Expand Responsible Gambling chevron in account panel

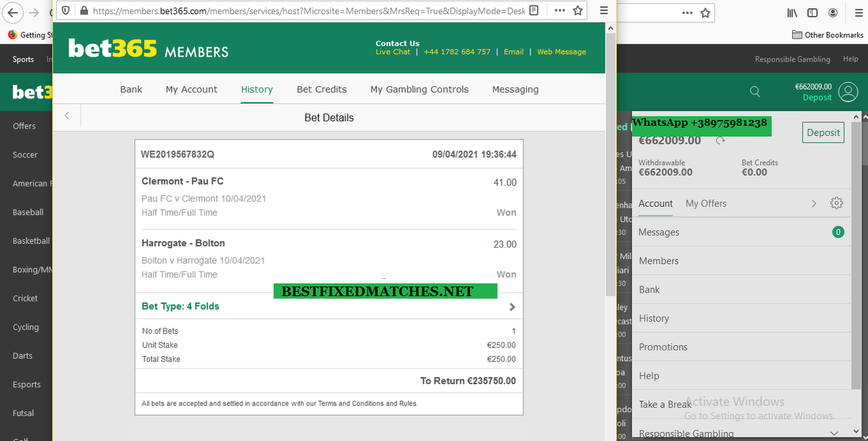coord(835,433)
